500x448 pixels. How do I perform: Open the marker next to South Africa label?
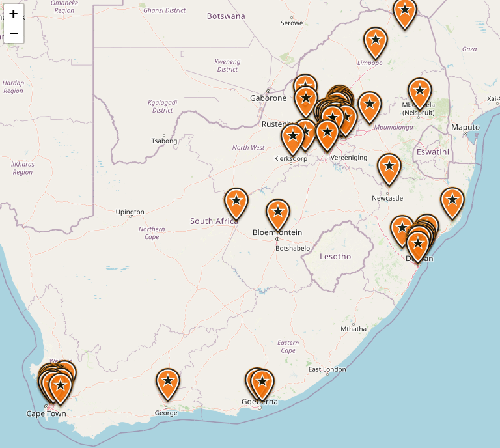pos(236,204)
